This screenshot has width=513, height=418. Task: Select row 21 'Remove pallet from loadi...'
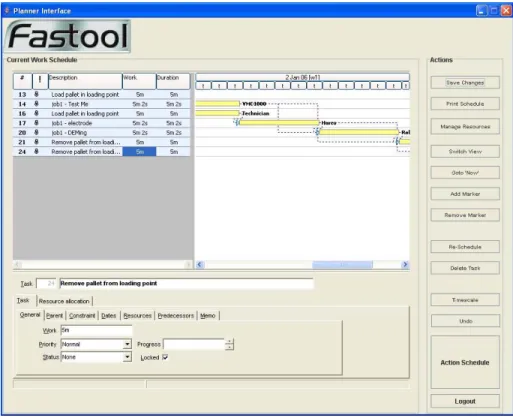tap(102, 142)
